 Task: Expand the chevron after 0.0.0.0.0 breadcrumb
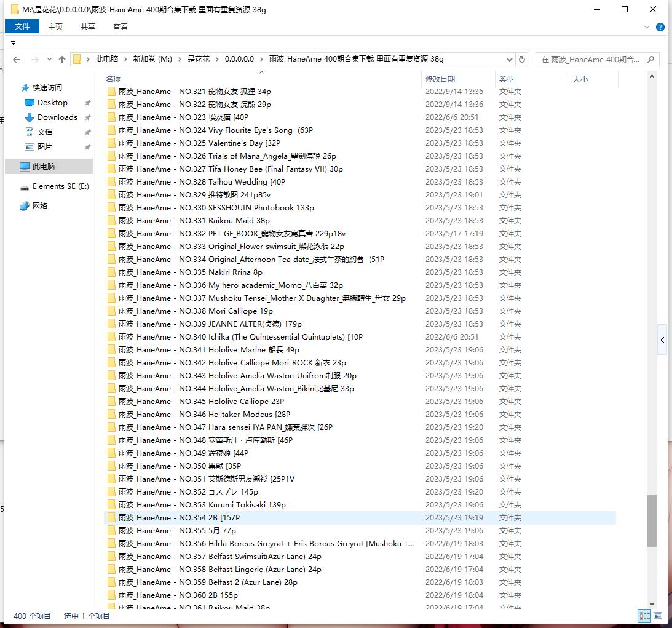(261, 59)
